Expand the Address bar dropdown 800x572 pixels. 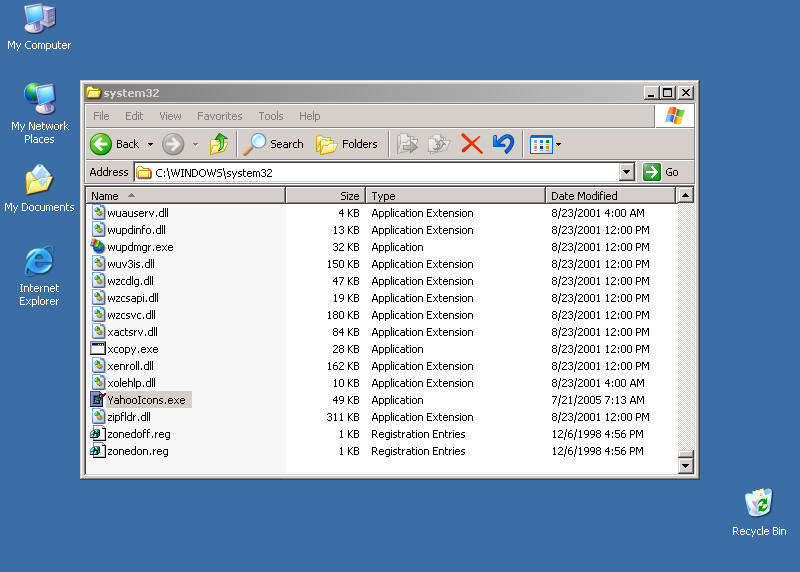(627, 172)
